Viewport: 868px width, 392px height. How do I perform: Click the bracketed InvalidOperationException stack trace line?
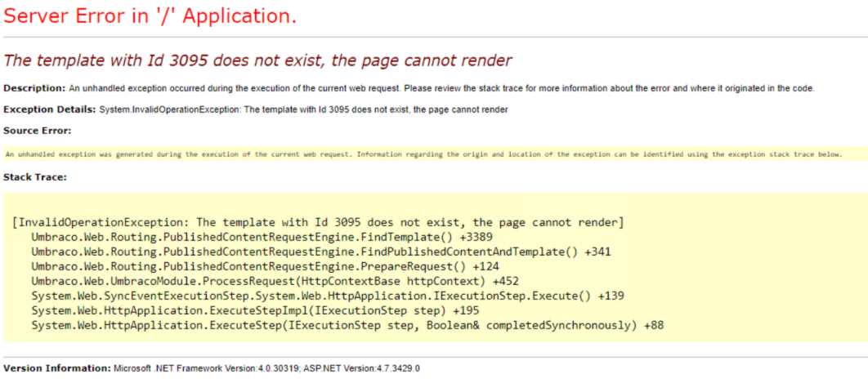319,222
